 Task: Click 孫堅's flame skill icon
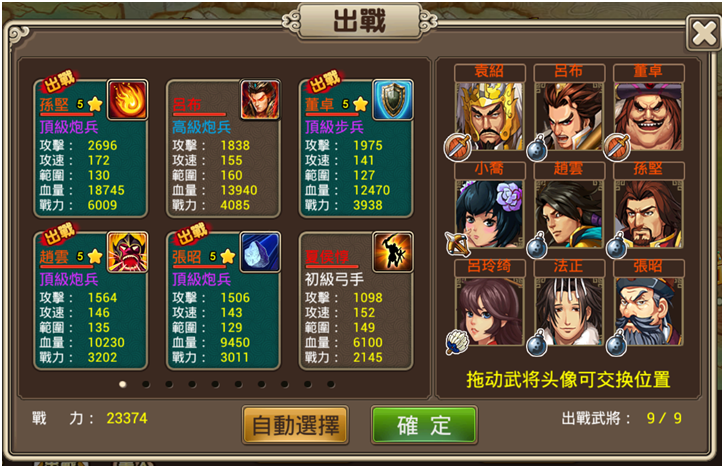pyautogui.click(x=127, y=100)
